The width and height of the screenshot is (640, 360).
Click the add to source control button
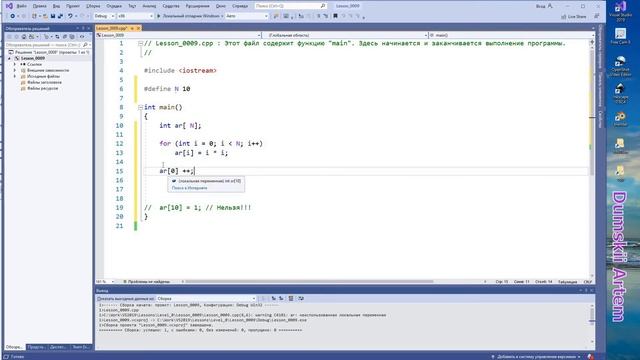click(536, 357)
